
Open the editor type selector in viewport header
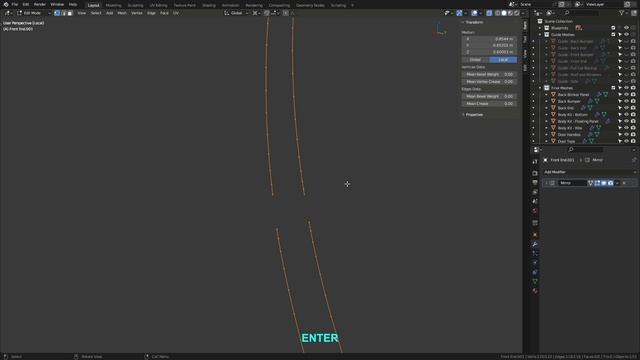pos(8,13)
